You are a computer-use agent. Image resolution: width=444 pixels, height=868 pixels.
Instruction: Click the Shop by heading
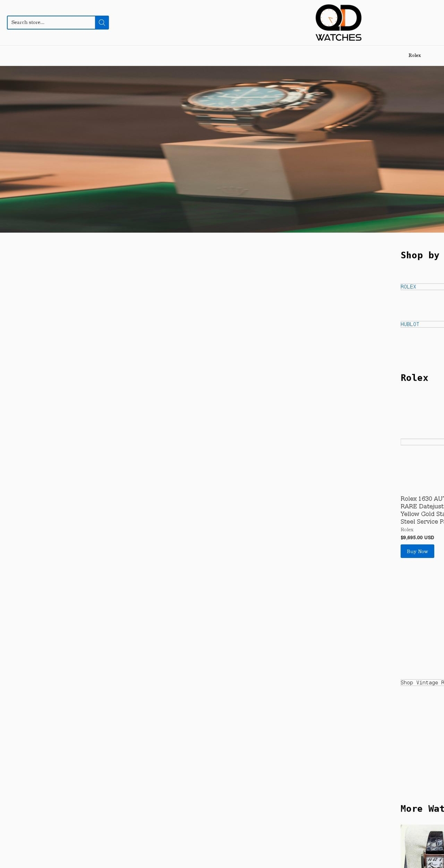[x=420, y=255]
